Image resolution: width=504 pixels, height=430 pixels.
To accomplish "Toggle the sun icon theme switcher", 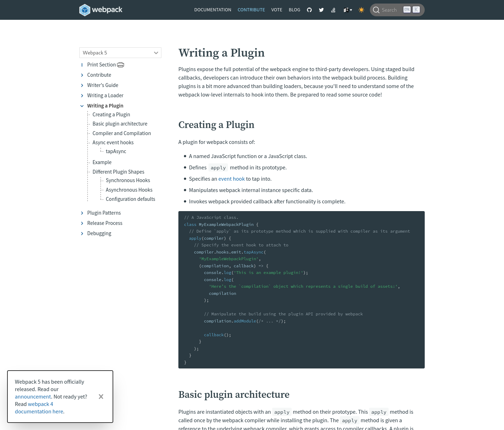I will coord(361,10).
